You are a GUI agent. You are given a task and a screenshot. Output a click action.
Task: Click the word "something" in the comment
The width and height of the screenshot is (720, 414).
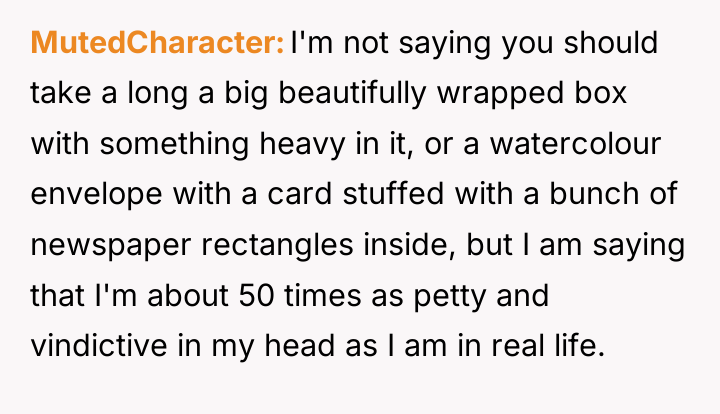(x=174, y=146)
